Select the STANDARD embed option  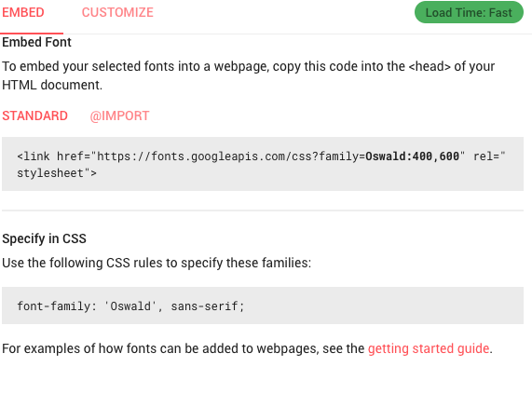pos(35,115)
